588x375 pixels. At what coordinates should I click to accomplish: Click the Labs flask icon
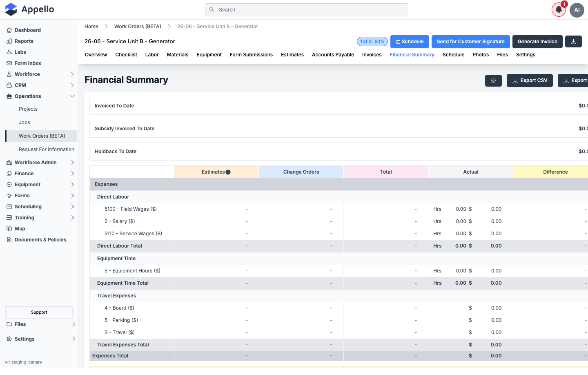9,52
